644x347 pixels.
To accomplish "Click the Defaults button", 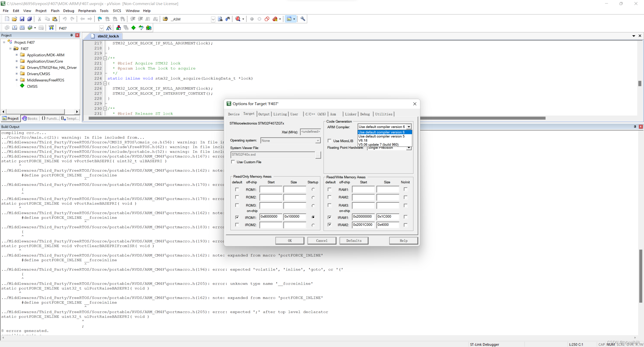I will [x=354, y=241].
